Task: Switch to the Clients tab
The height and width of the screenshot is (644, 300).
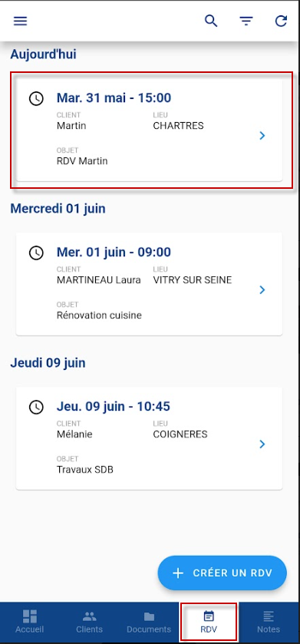Action: [x=89, y=622]
